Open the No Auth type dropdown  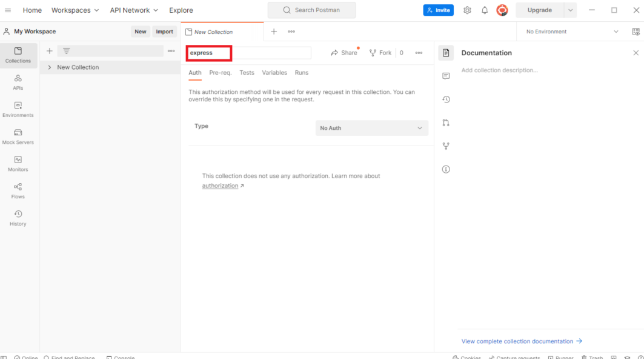(x=372, y=128)
